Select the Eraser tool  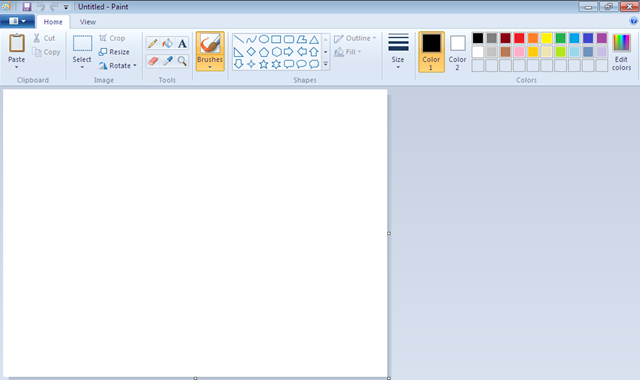click(153, 61)
